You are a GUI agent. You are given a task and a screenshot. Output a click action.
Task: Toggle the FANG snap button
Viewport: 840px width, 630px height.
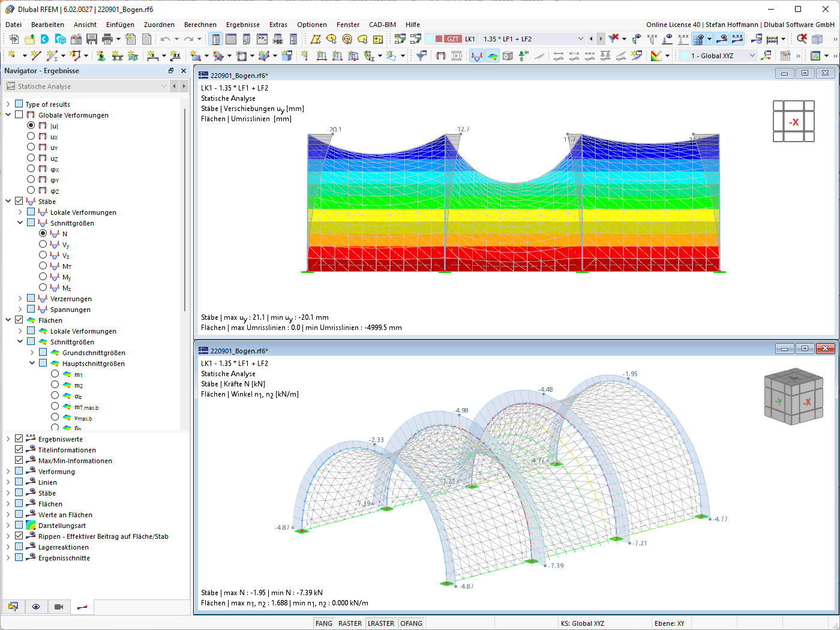pyautogui.click(x=324, y=623)
